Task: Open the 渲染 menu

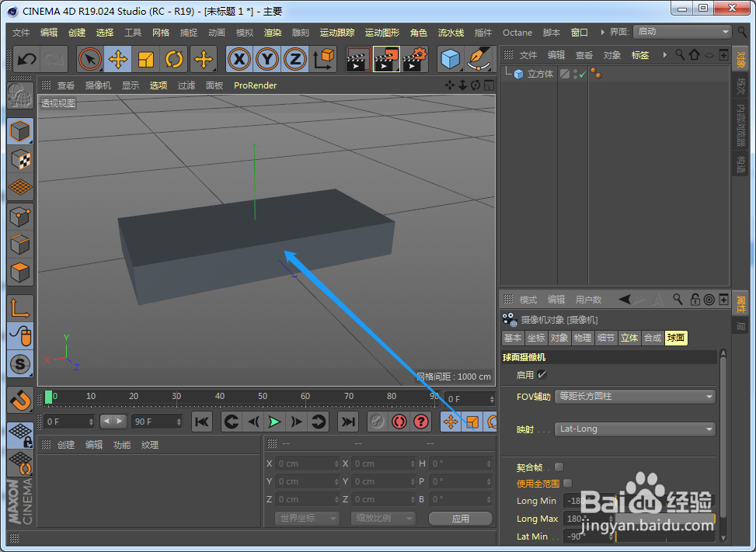Action: point(273,33)
